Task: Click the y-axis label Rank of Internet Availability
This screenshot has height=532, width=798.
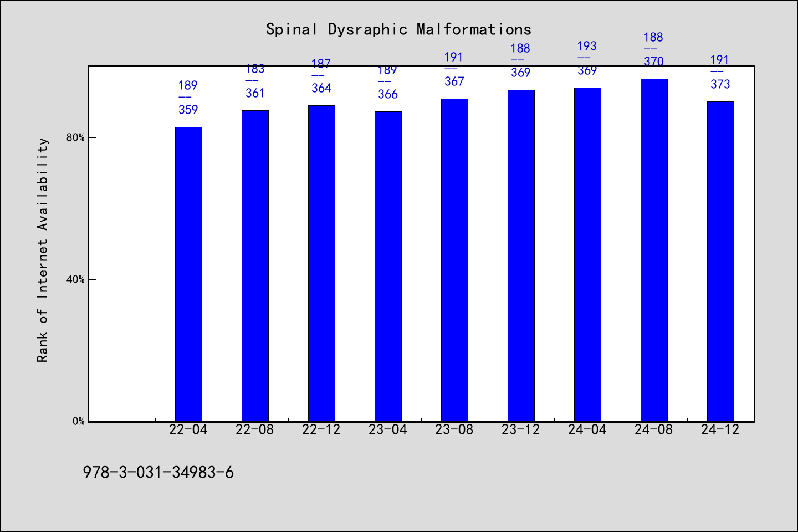Action: point(43,250)
